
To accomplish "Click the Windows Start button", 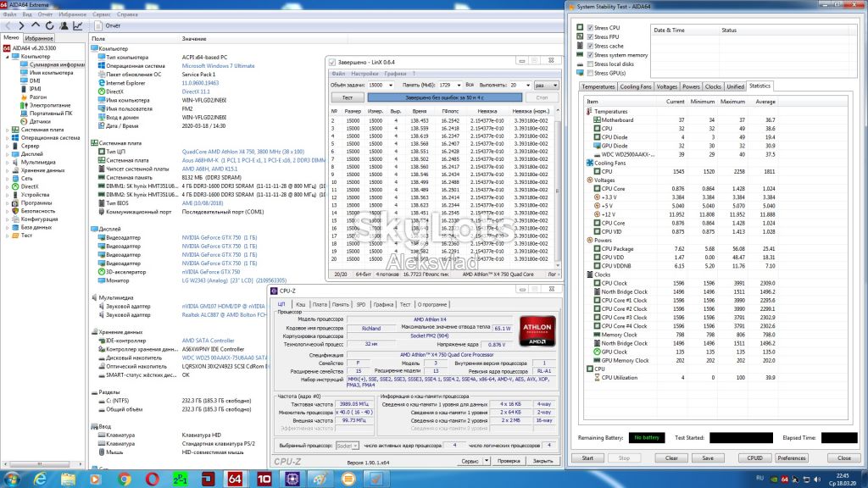I will click(12, 479).
